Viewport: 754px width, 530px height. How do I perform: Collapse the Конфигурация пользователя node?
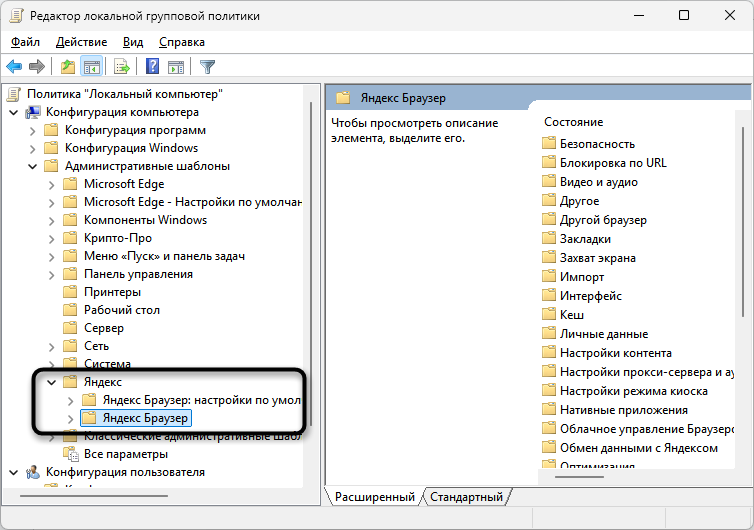tap(14, 473)
